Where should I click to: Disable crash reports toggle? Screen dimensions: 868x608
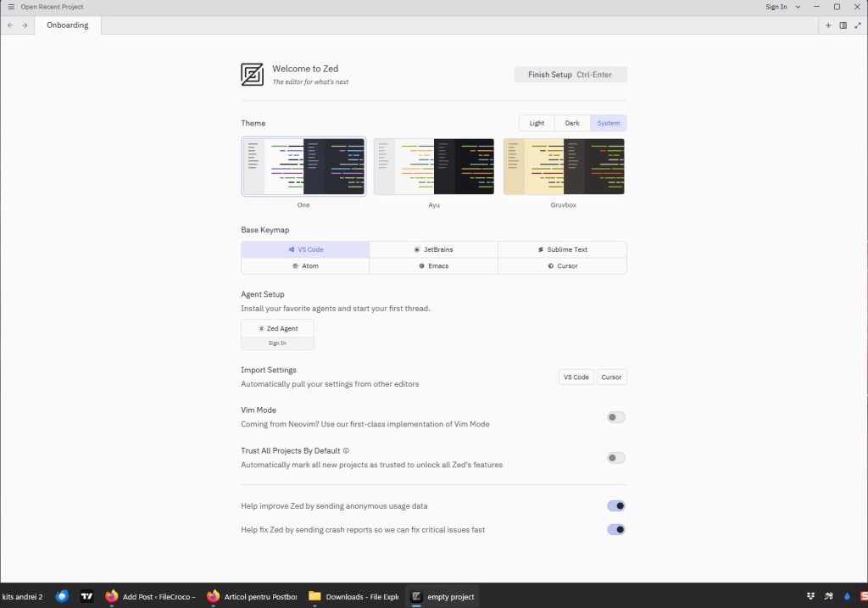(615, 530)
